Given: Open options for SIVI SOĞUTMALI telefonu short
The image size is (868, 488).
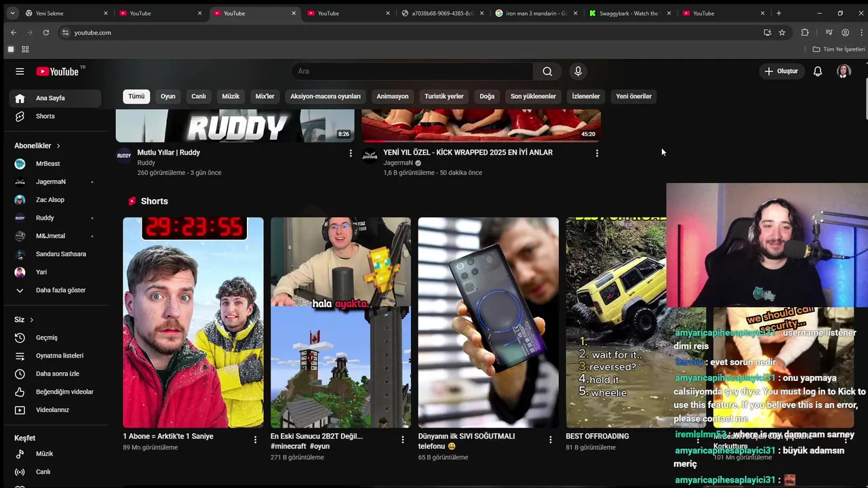Looking at the screenshot, I should pyautogui.click(x=550, y=439).
